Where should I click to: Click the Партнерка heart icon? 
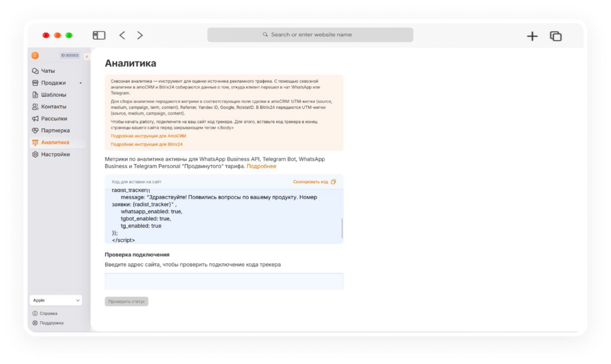point(35,130)
